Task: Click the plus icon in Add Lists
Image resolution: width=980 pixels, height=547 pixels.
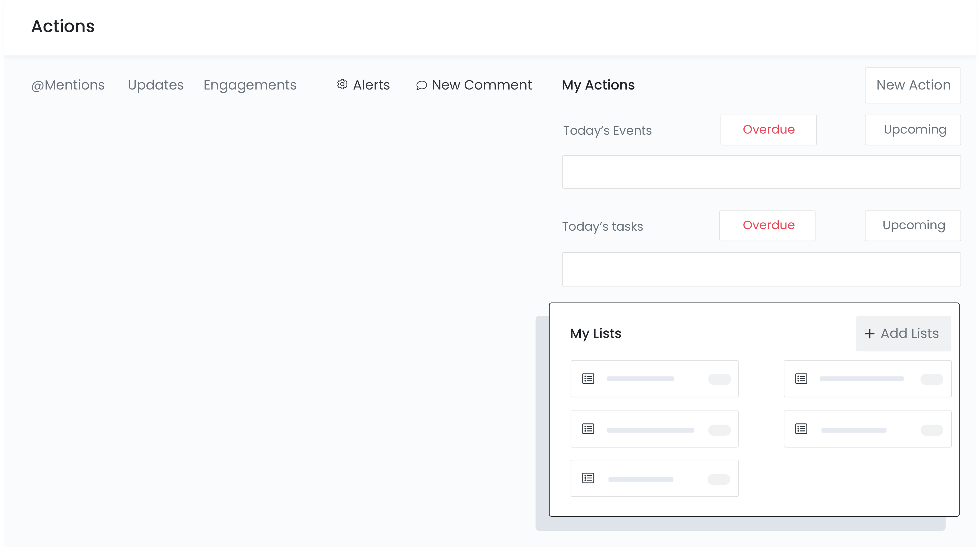Action: click(x=869, y=334)
